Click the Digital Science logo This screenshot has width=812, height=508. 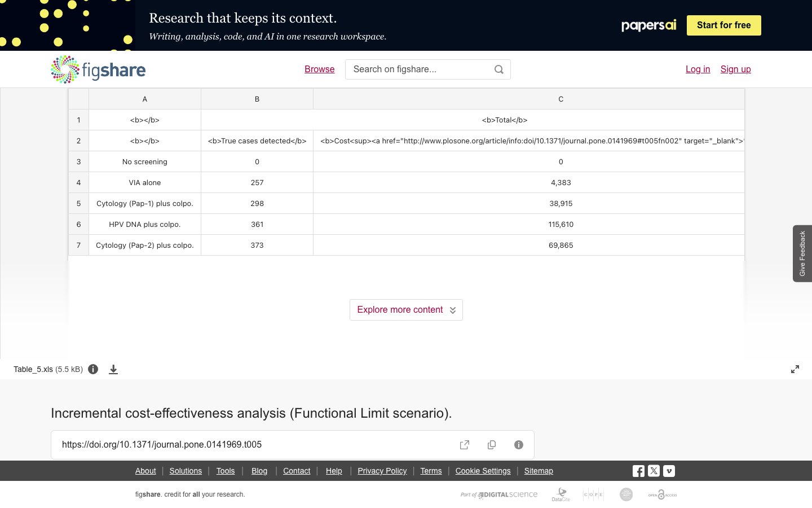[x=499, y=494]
